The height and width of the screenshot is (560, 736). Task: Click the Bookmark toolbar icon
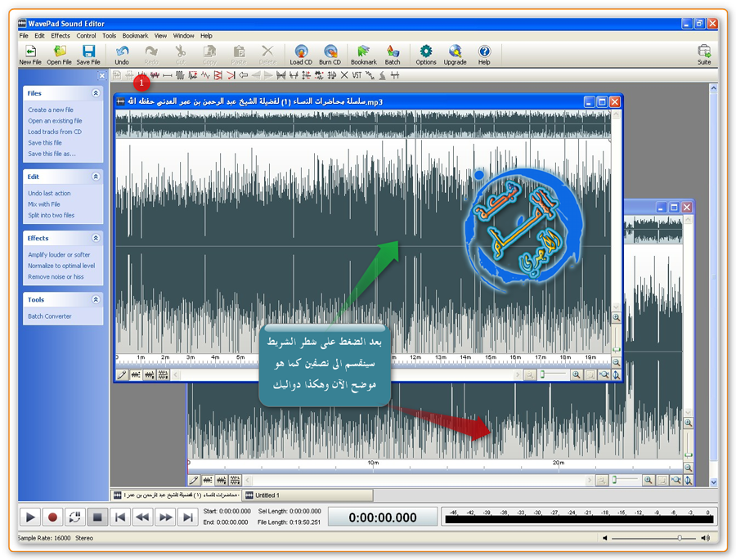[x=364, y=55]
